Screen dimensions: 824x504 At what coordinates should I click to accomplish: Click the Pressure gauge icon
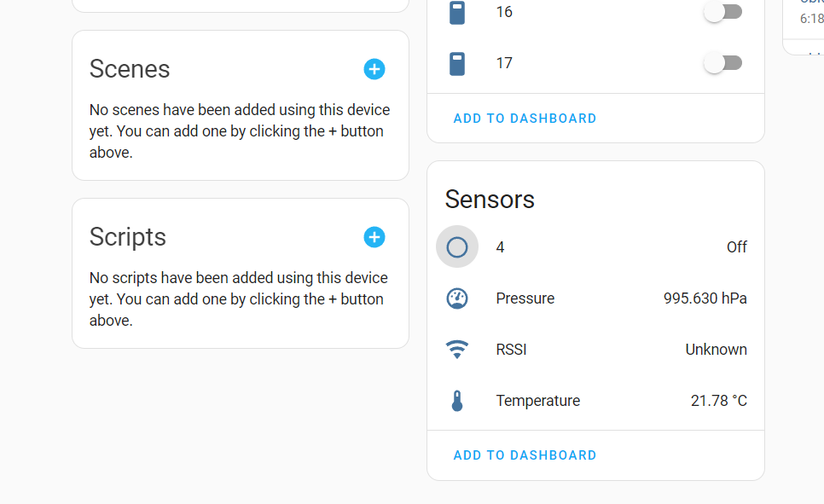[457, 298]
